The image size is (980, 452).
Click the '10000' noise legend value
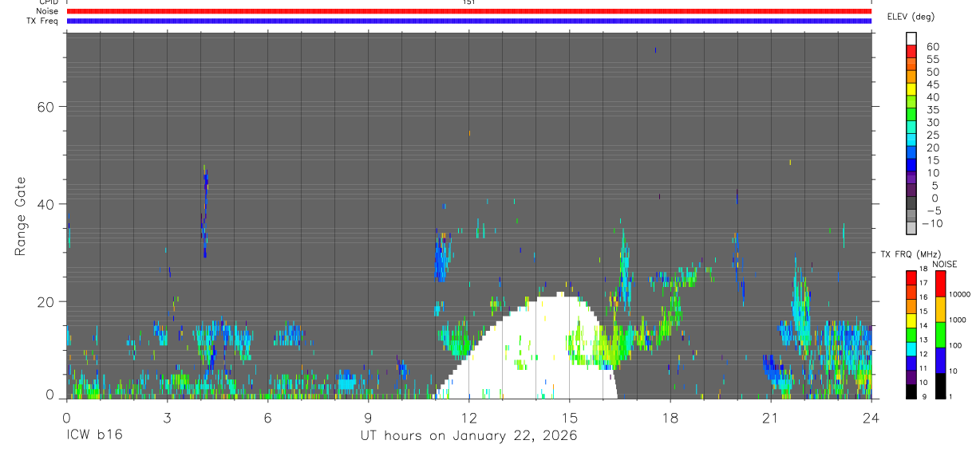point(961,294)
